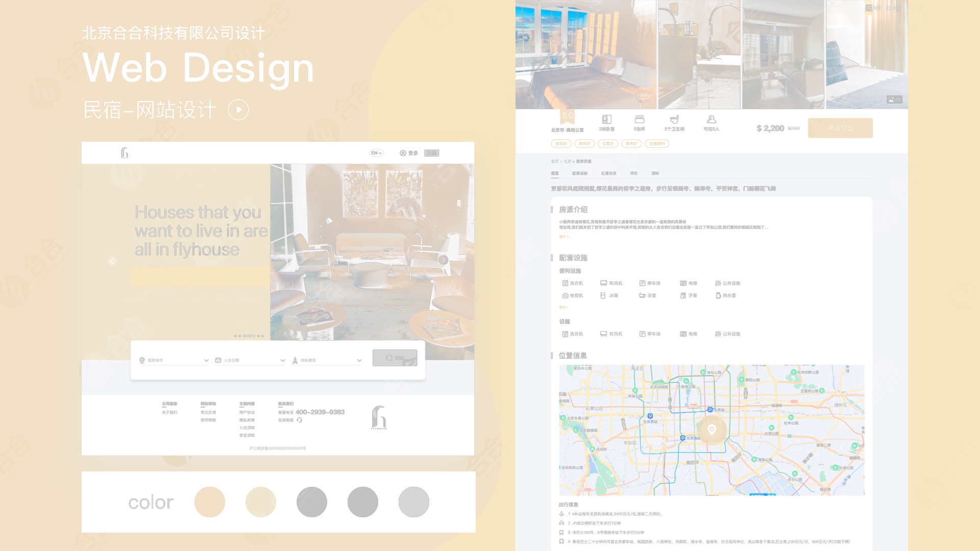Image resolution: width=980 pixels, height=551 pixels.
Task: Click the search button in search bar
Action: click(395, 358)
